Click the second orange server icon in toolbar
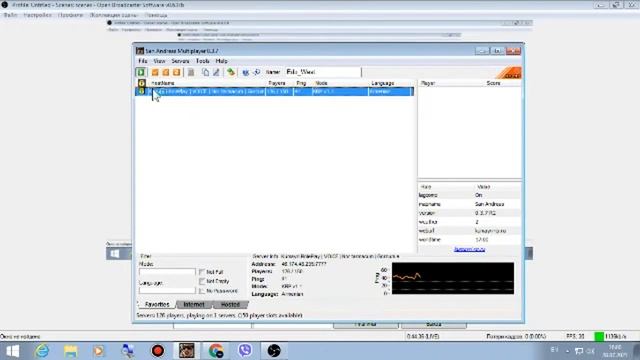The width and height of the screenshot is (640, 360). pyautogui.click(x=166, y=72)
